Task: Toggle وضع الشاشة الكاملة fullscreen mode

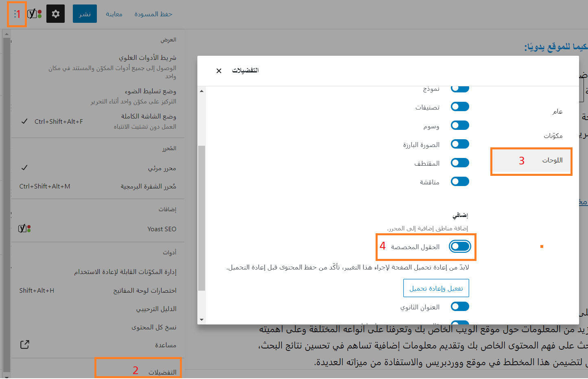Action: (x=98, y=121)
